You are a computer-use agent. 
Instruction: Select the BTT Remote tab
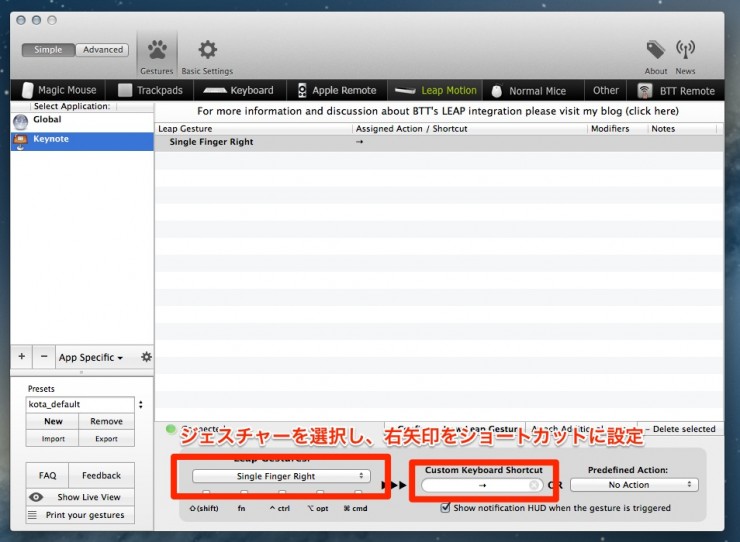(x=676, y=90)
